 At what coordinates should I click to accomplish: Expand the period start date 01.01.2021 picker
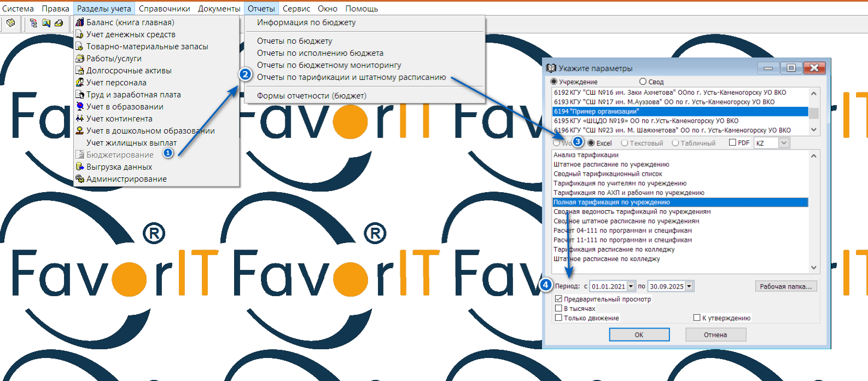click(631, 286)
